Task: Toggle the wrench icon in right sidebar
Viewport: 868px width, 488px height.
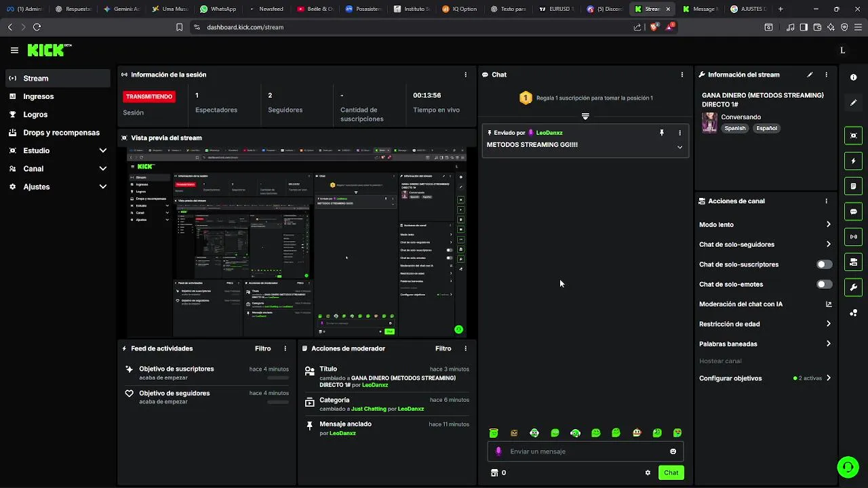Action: (853, 287)
